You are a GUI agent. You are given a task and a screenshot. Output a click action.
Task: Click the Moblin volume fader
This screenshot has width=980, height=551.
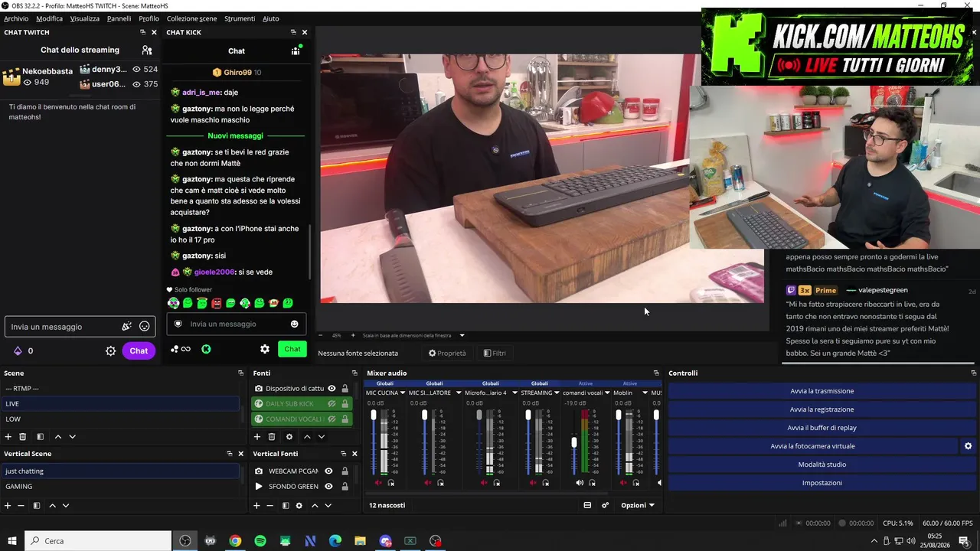coord(619,416)
